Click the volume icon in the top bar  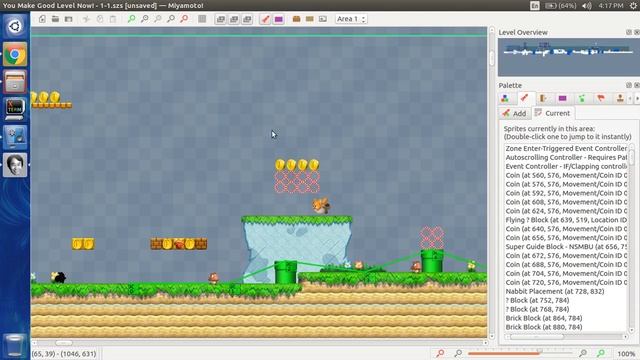click(587, 5)
